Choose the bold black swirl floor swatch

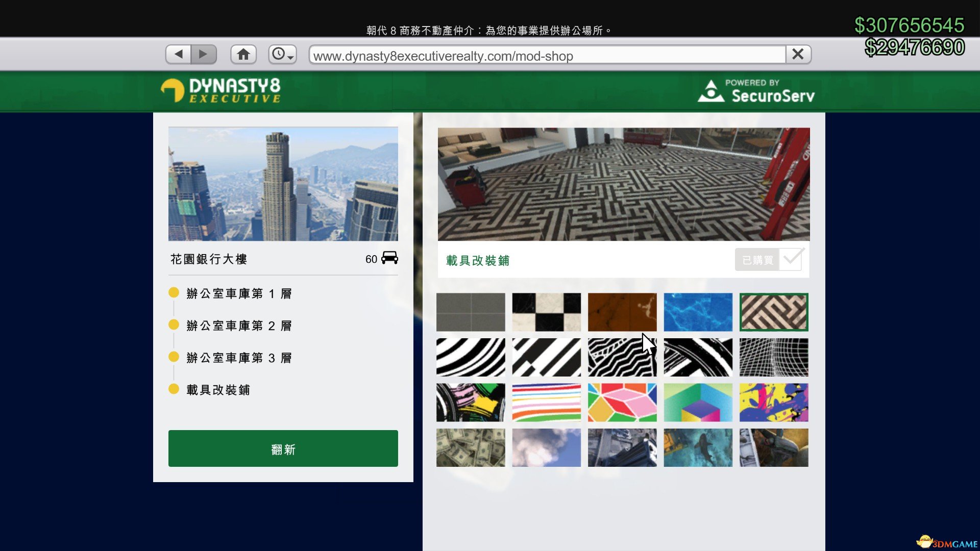(x=698, y=357)
